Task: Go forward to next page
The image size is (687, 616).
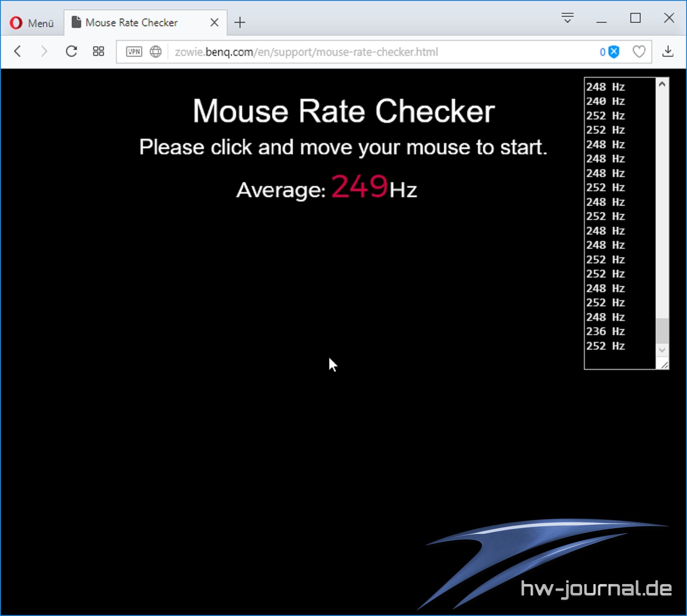Action: pos(44,52)
